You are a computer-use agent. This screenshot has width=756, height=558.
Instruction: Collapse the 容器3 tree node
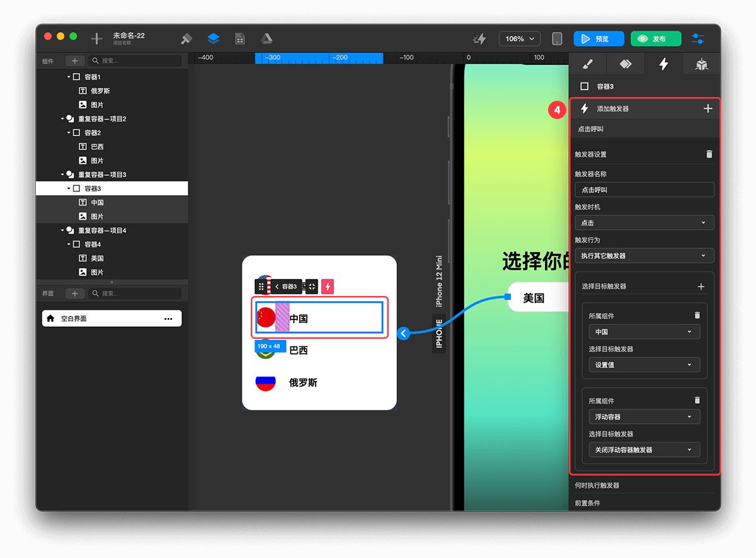click(69, 188)
